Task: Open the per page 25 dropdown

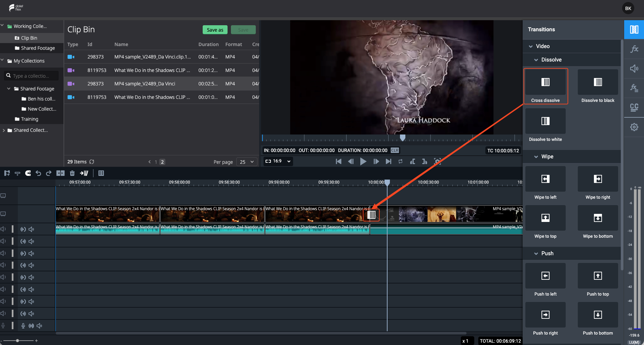Action: tap(247, 162)
